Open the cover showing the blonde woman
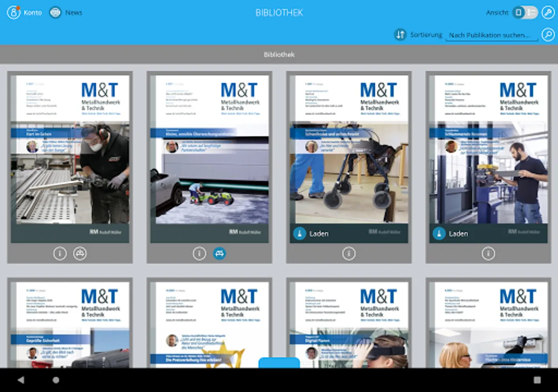Screen dimensions: 558x392 pos(489,325)
